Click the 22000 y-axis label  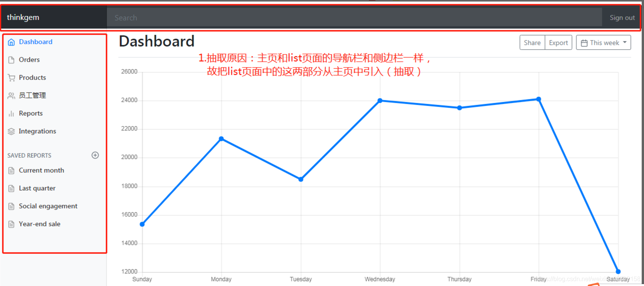click(129, 129)
